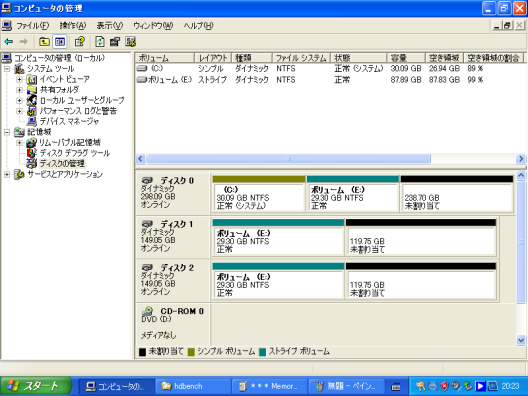Open the ファイル(F) menu
The width and height of the screenshot is (528, 396).
click(x=33, y=26)
